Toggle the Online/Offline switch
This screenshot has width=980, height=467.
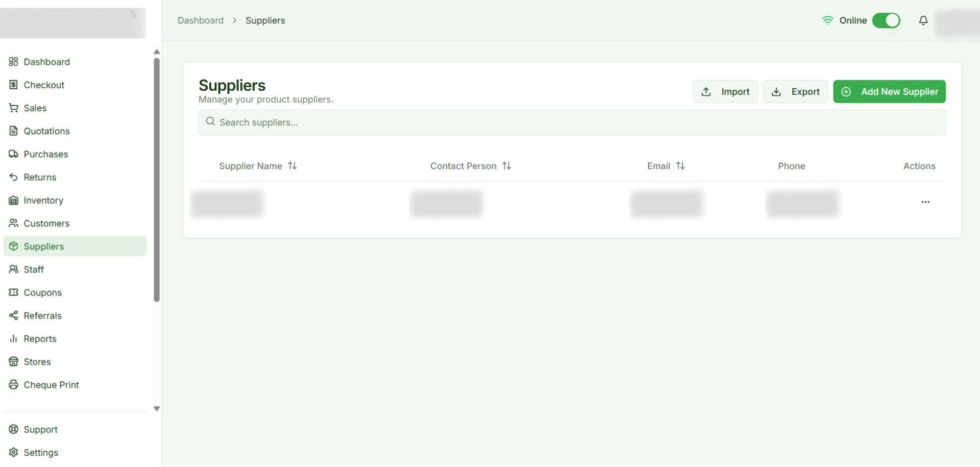point(886,20)
